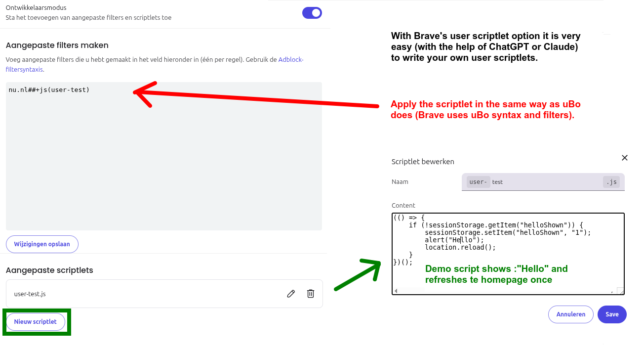Edit user-test.js with the pencil icon
Viewport: 644px width, 354px height.
click(x=291, y=294)
